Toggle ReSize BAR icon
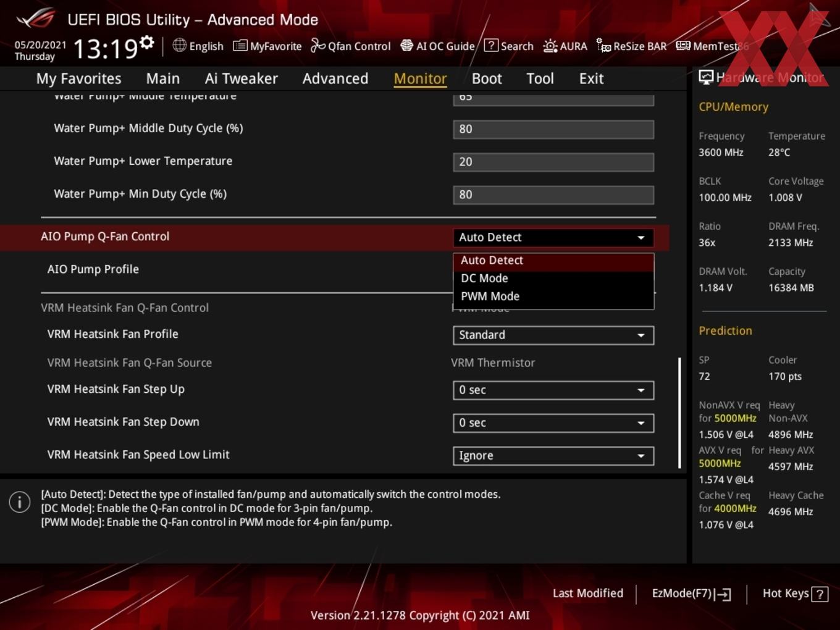840x630 pixels. [x=603, y=45]
